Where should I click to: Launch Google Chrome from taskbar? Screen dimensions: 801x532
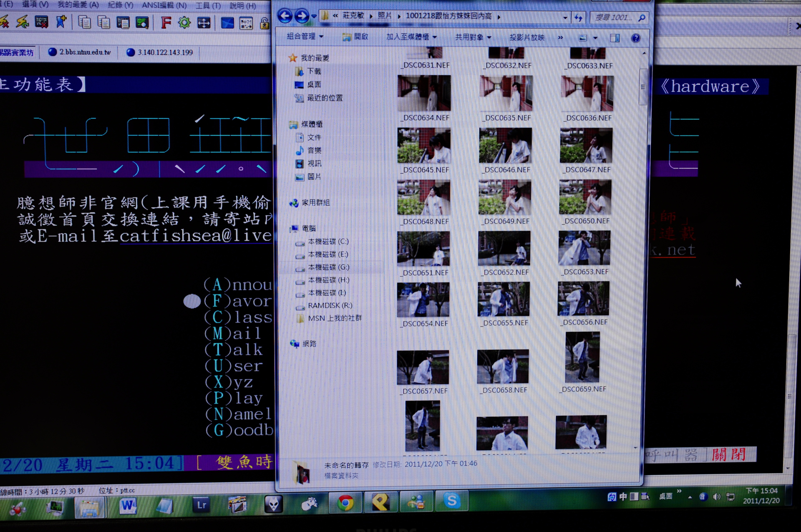click(345, 503)
